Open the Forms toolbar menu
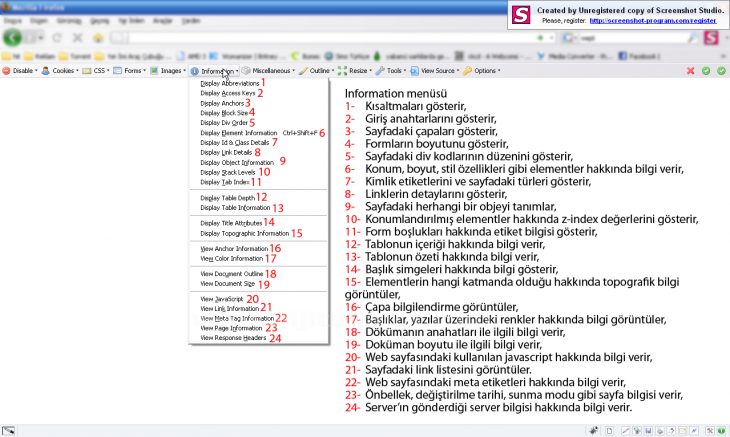 [130, 71]
